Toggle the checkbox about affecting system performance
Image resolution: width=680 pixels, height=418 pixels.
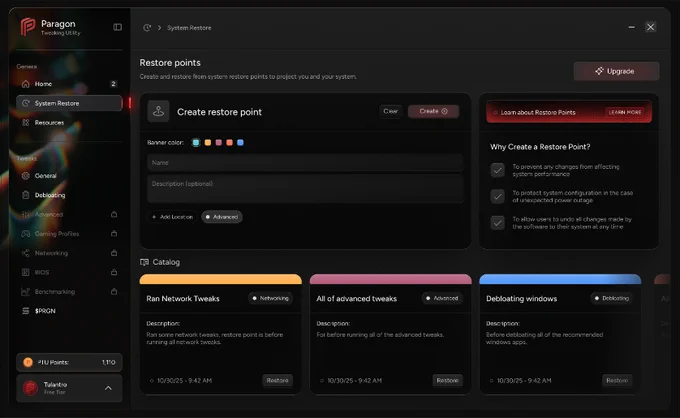tap(497, 170)
